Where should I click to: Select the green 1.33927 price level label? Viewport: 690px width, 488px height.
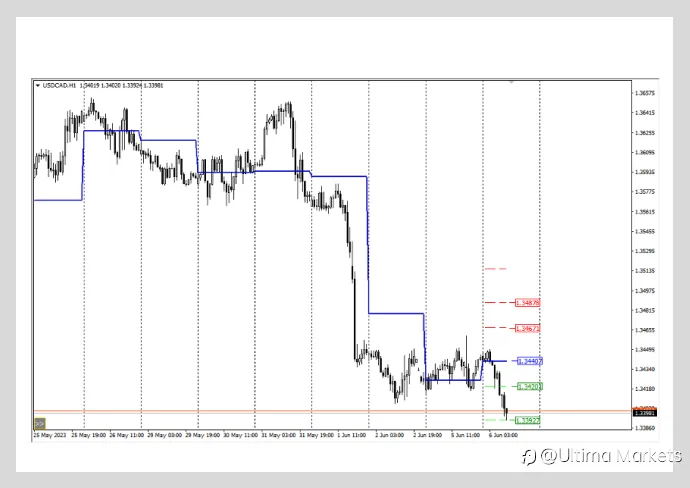tap(527, 420)
